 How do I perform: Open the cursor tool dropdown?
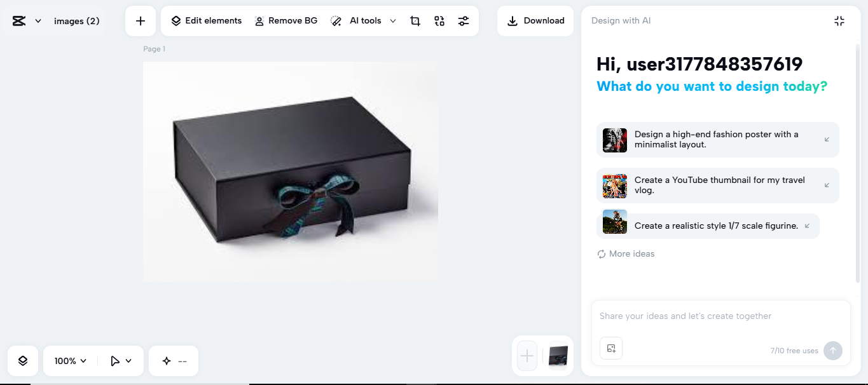point(120,360)
